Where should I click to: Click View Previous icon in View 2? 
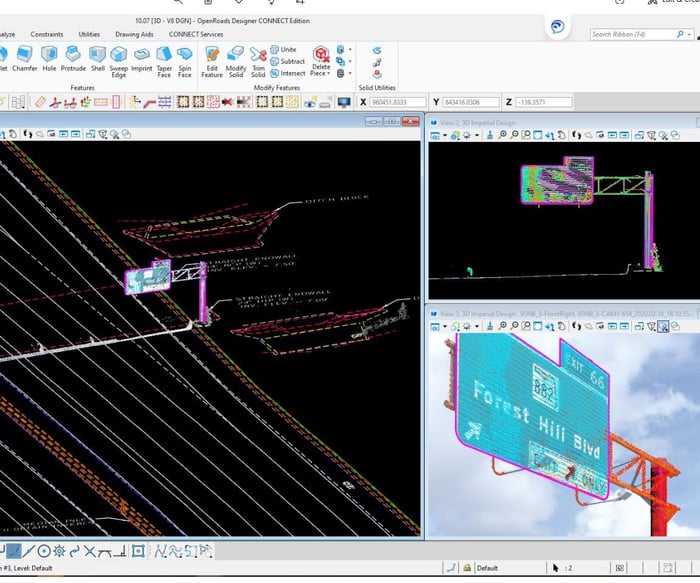(x=612, y=135)
